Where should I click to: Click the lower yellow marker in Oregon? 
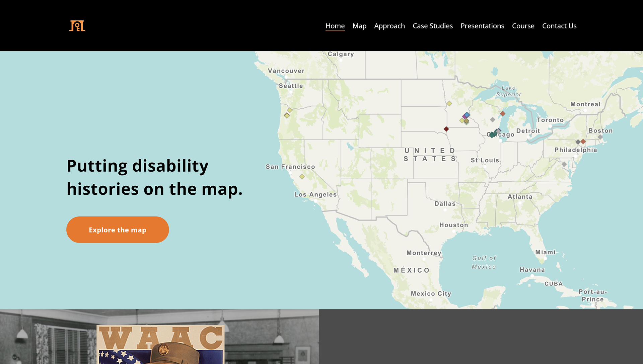point(287,115)
